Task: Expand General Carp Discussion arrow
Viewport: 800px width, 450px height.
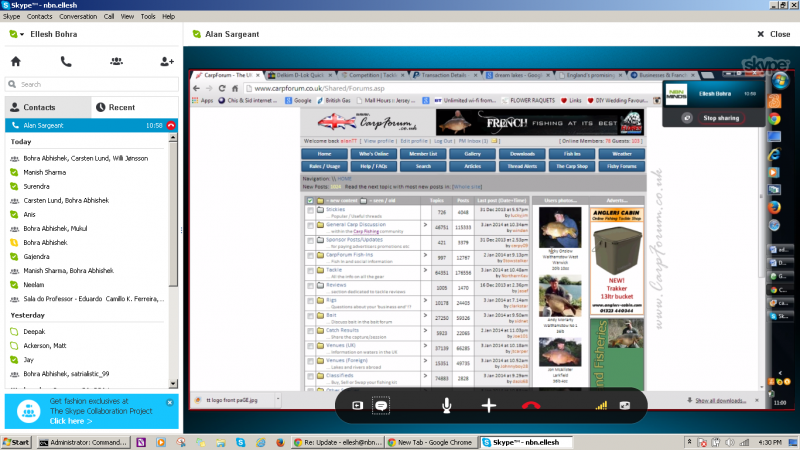Action: pos(425,224)
